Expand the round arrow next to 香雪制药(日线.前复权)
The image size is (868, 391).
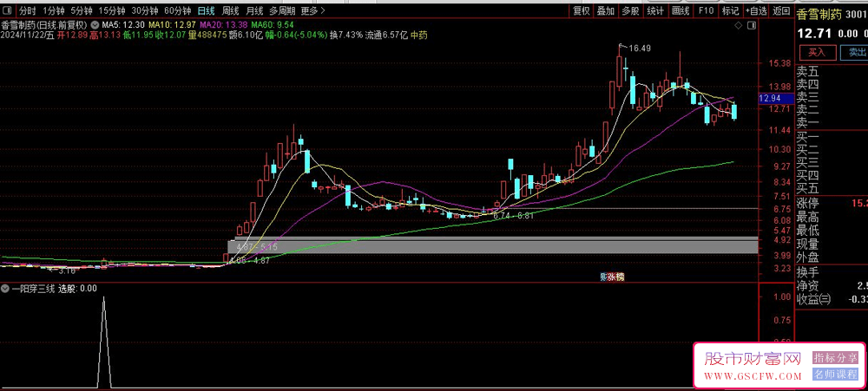(x=95, y=24)
